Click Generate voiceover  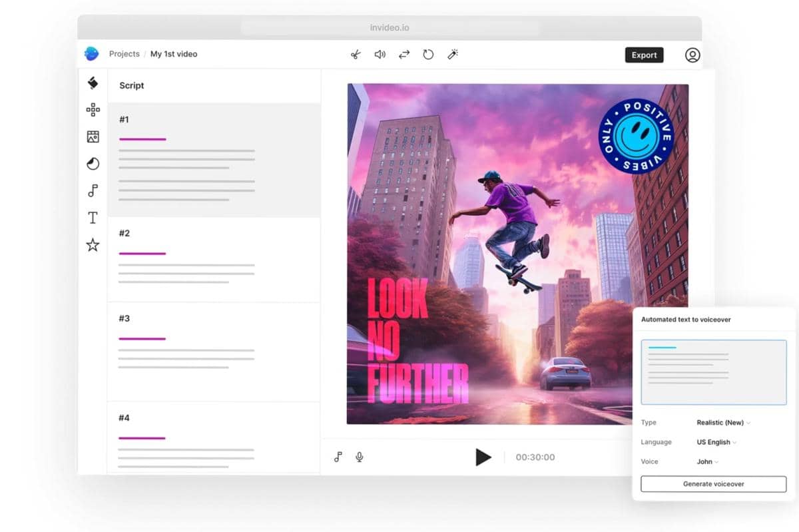click(712, 484)
